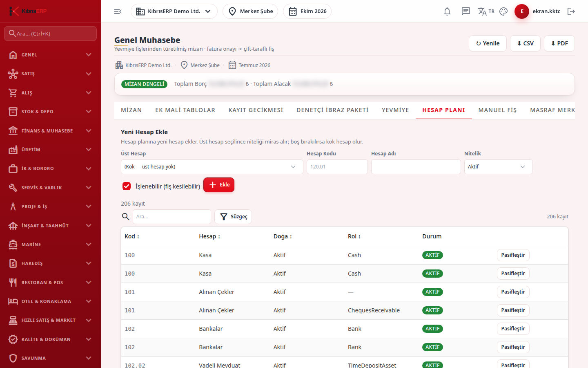Open the Satış module icon
The width and height of the screenshot is (588, 368).
point(13,74)
